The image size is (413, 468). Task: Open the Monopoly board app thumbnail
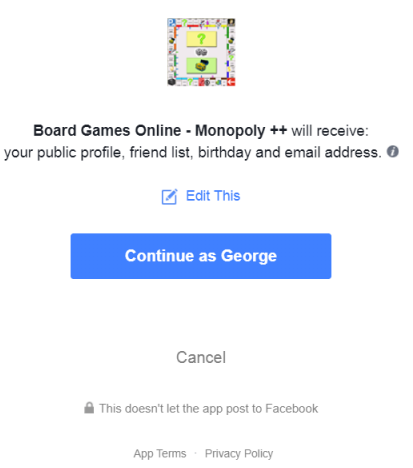coord(201,52)
